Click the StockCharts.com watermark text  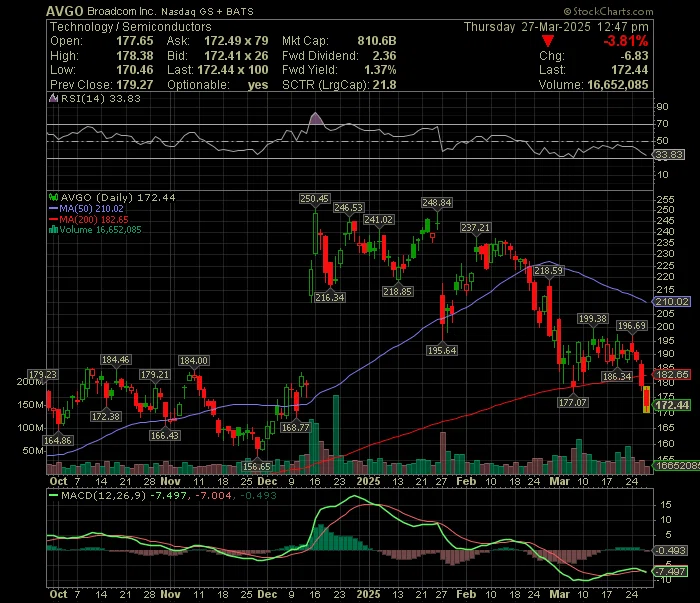[608, 11]
